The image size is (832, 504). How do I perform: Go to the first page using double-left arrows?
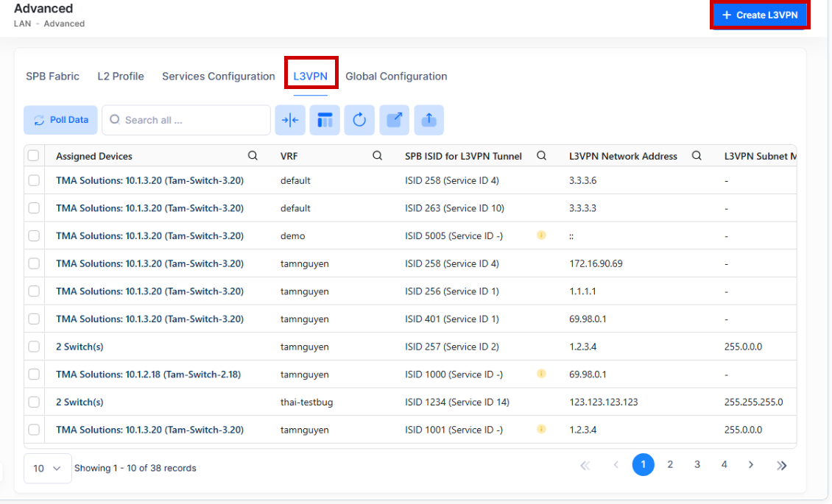tap(585, 465)
